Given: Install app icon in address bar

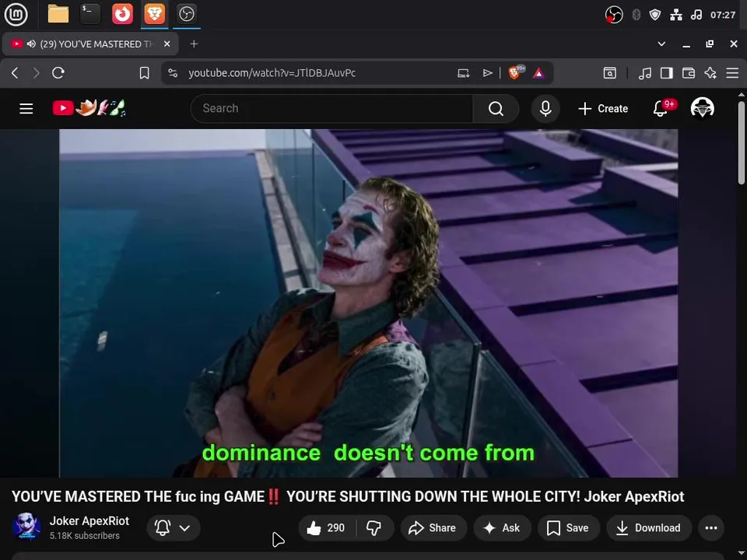Looking at the screenshot, I should click(463, 73).
